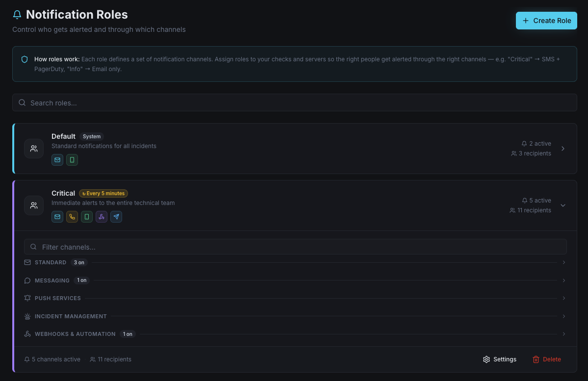Delete the Critical role

(x=546, y=359)
